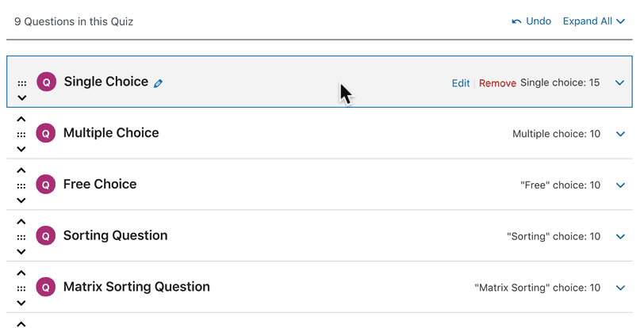This screenshot has height=328, width=644.
Task: Click drag handle of Multiple Choice question
Action: click(x=21, y=134)
